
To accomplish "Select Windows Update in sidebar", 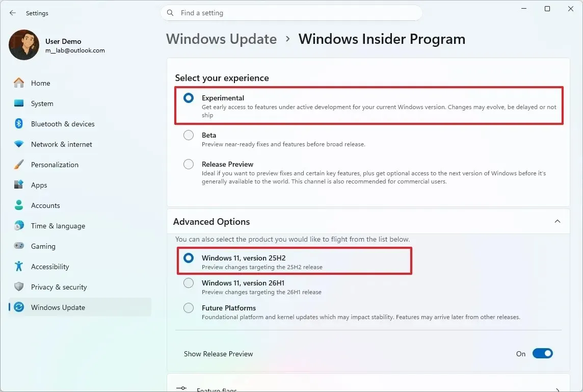I will (x=80, y=307).
